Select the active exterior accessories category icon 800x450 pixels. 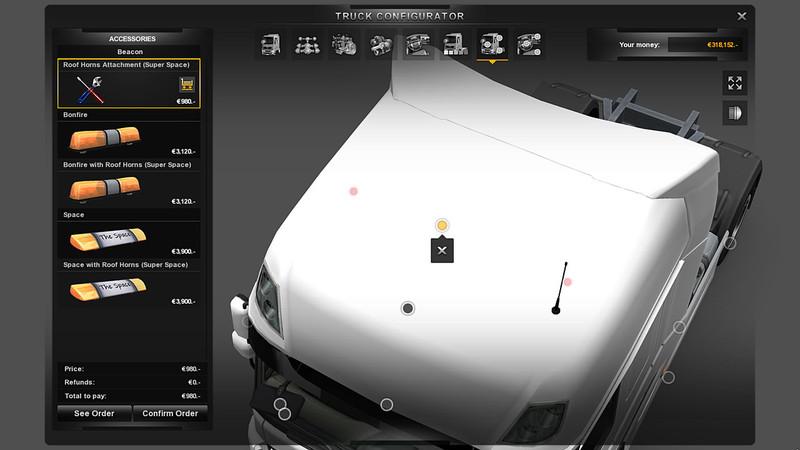pyautogui.click(x=491, y=45)
